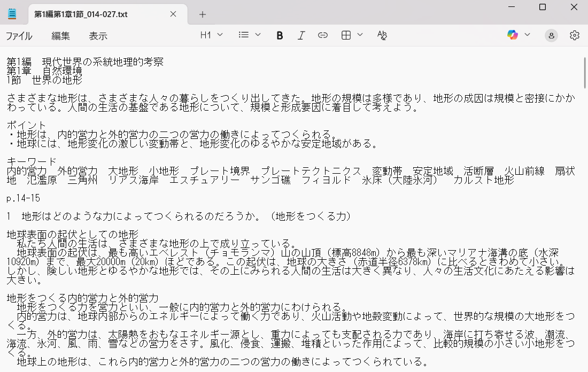Viewport: 588px width, 372px height.
Task: Open the 表示 menu
Action: 98,36
